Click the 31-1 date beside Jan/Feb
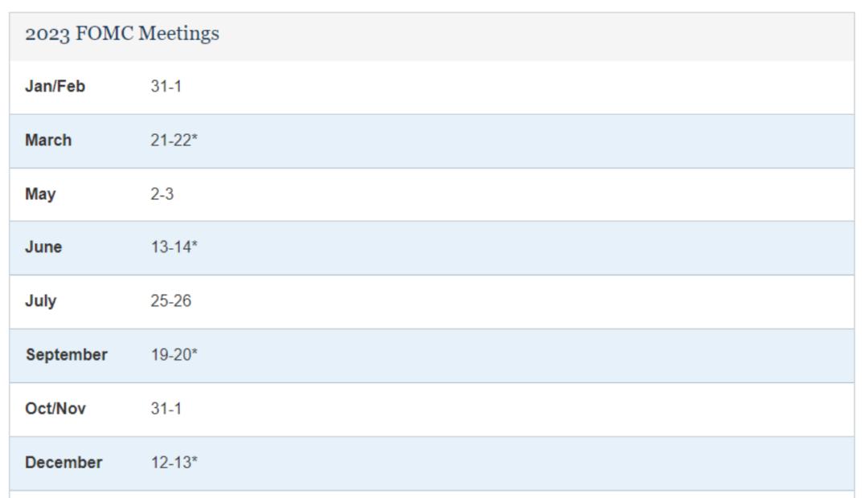 (166, 86)
